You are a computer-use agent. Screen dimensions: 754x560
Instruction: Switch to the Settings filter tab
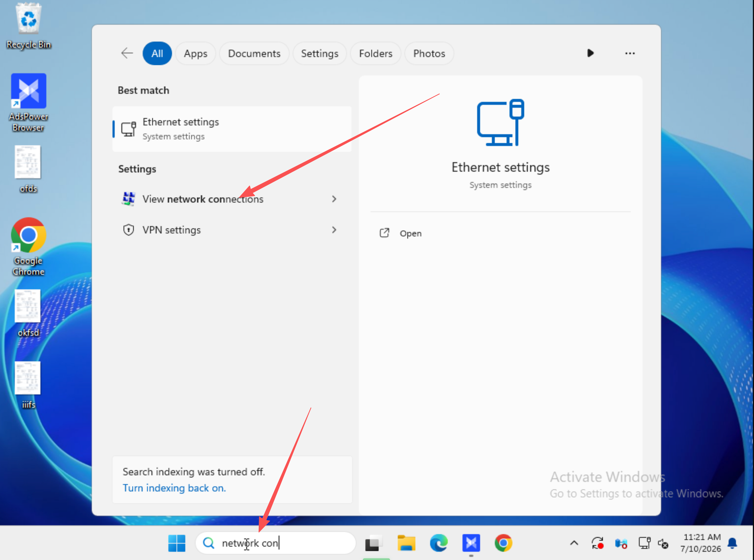pos(320,53)
